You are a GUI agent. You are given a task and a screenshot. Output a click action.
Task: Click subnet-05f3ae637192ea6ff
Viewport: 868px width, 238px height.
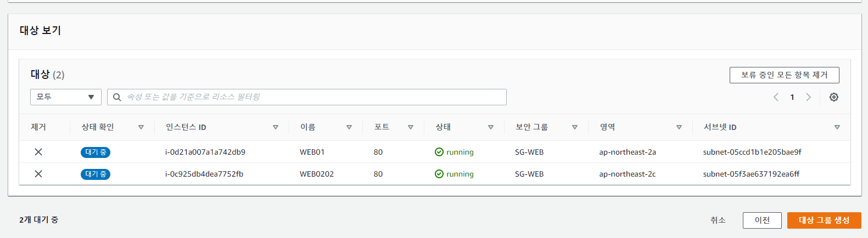(751, 174)
